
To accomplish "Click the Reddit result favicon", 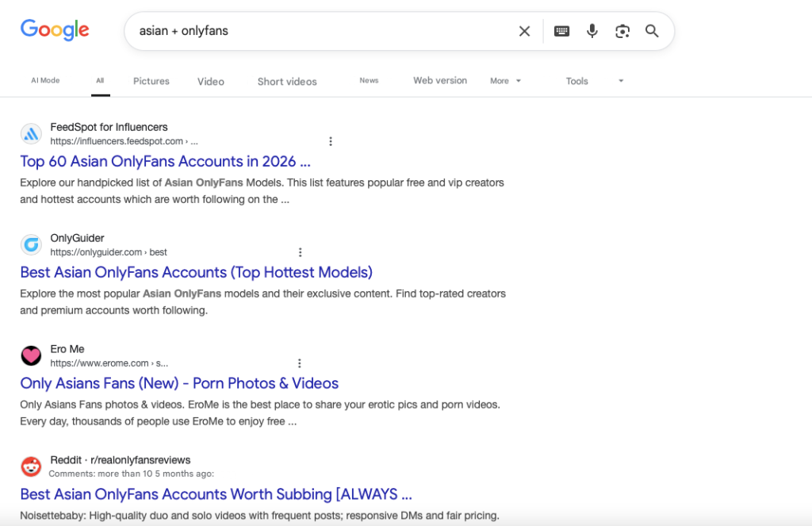I will pyautogui.click(x=31, y=466).
